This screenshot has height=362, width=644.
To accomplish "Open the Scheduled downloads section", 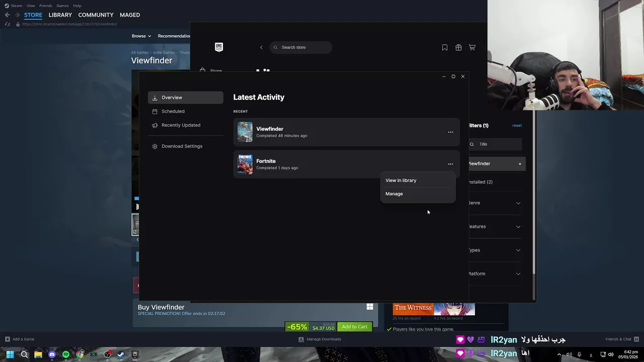I will 185,111.
